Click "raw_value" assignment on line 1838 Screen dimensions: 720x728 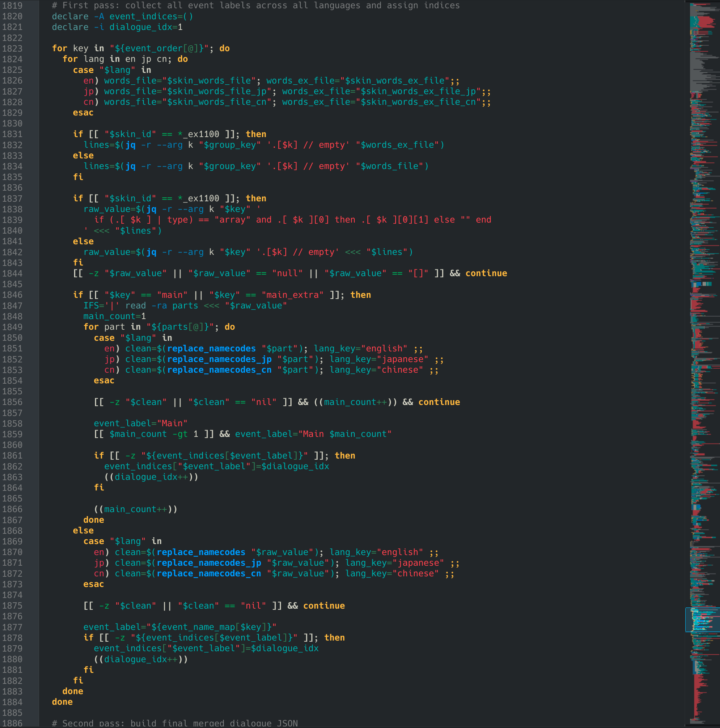[107, 209]
